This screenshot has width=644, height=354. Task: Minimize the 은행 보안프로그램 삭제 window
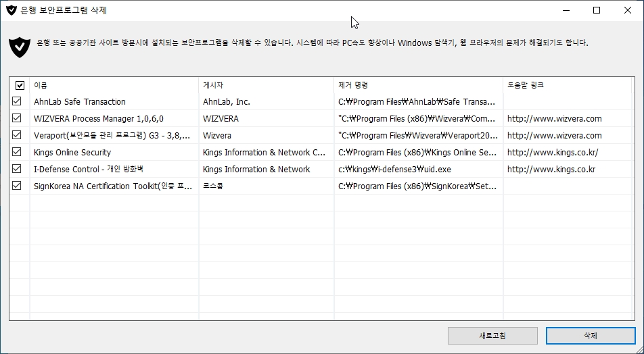(x=566, y=10)
